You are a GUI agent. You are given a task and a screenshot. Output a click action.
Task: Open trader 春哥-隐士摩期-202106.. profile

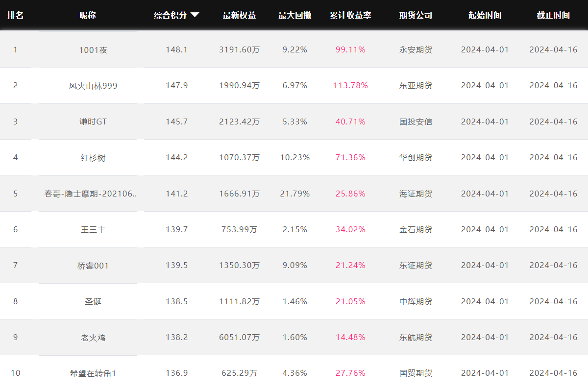(x=91, y=194)
